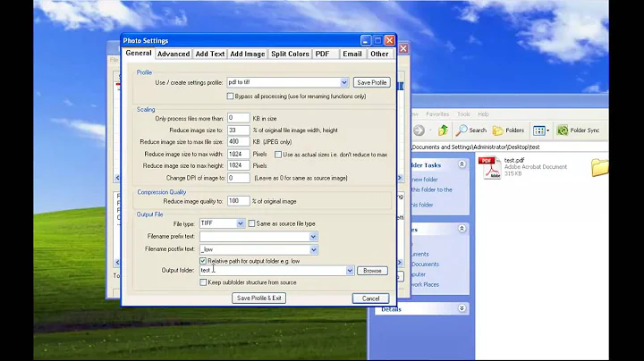Click the max file size KB field
Viewport: 644px width, 361px height.
click(x=238, y=141)
